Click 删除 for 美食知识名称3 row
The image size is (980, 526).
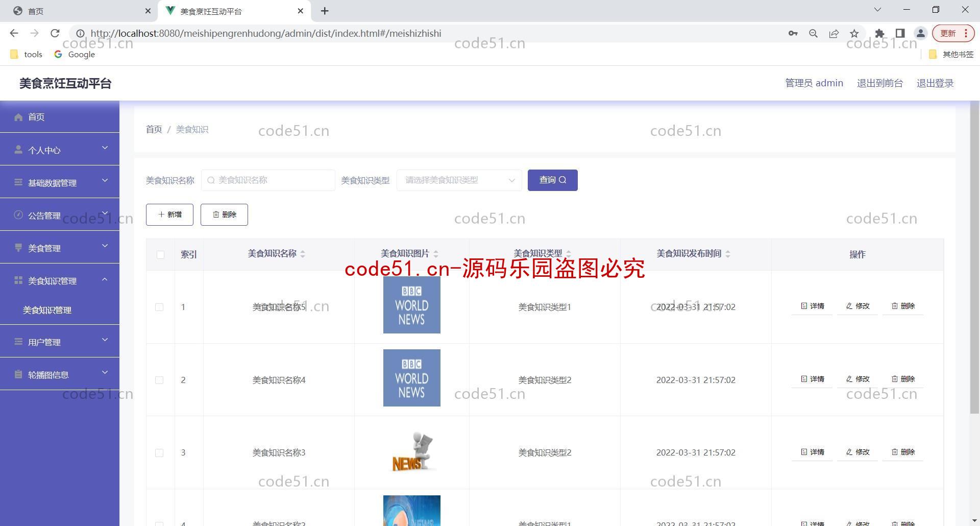tap(903, 452)
